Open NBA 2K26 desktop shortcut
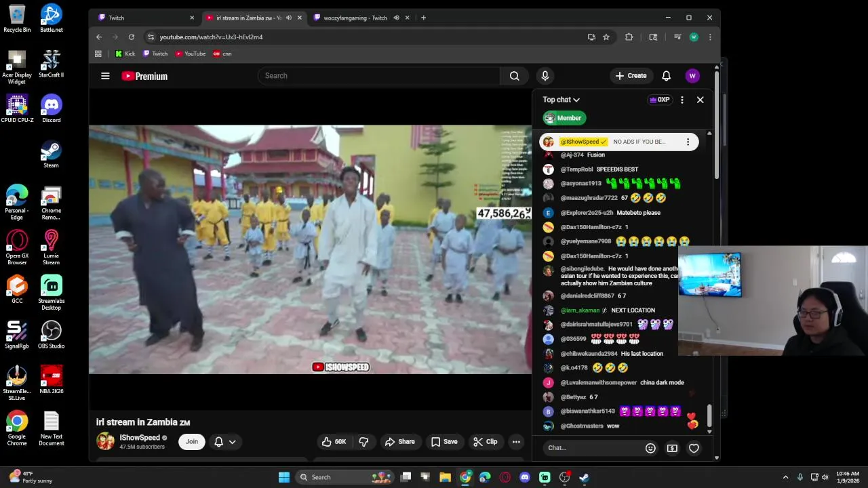 pyautogui.click(x=52, y=380)
